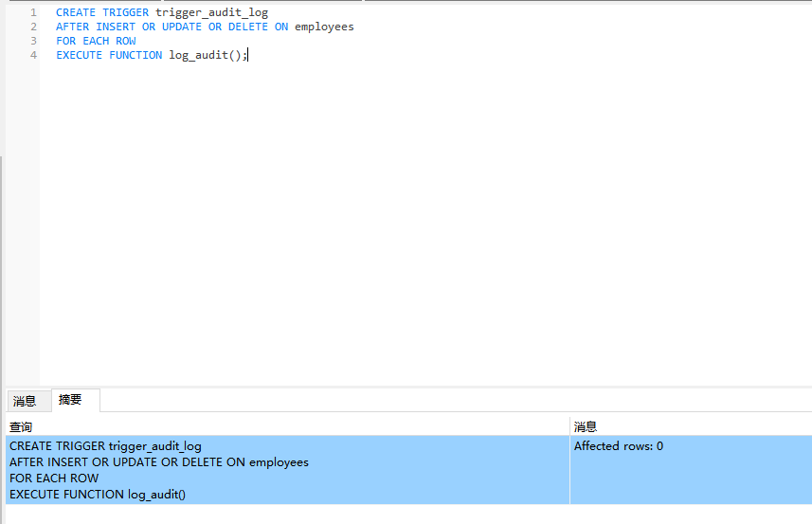
Task: Click the 查询 column header
Action: (x=287, y=426)
